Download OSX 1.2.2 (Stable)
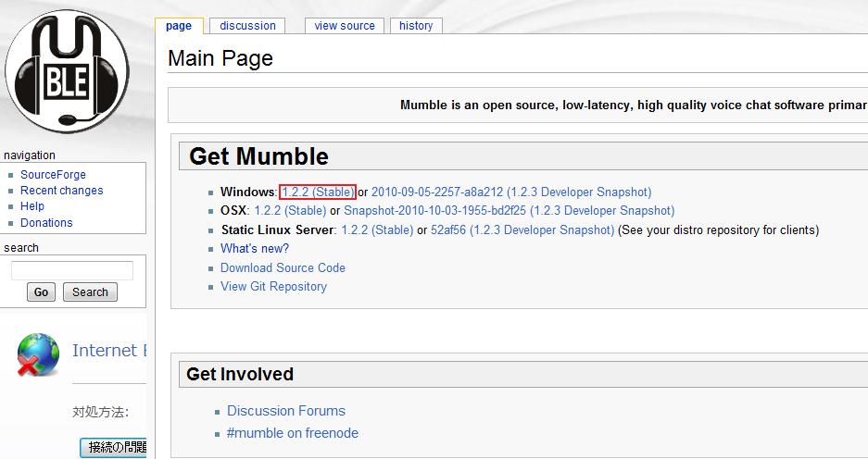 tap(290, 211)
